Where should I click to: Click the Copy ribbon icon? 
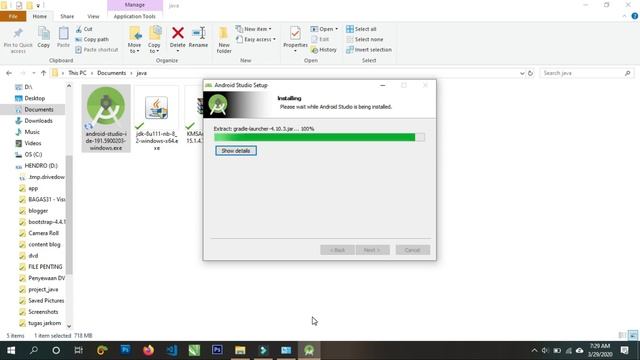pyautogui.click(x=43, y=34)
